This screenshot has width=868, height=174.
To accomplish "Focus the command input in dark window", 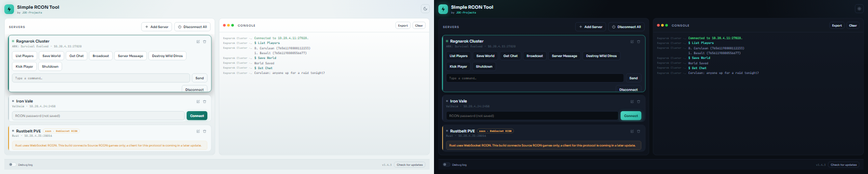I will tap(535, 78).
